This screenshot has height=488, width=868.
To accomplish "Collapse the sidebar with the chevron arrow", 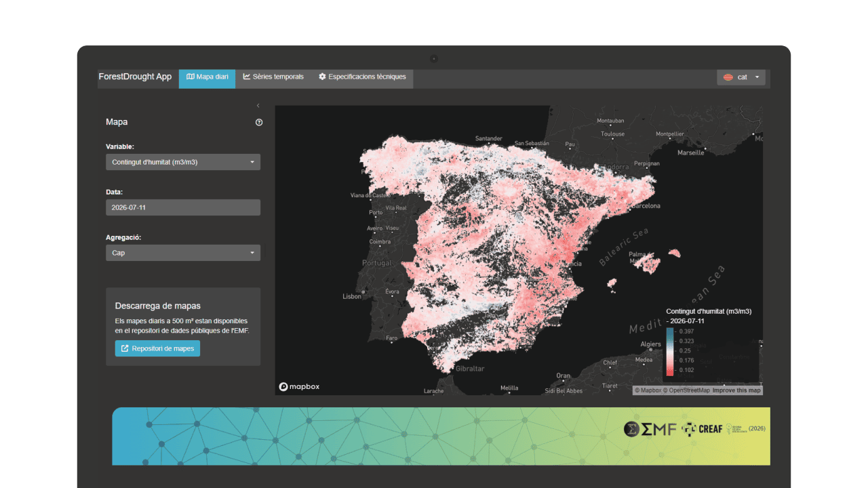I will point(258,106).
